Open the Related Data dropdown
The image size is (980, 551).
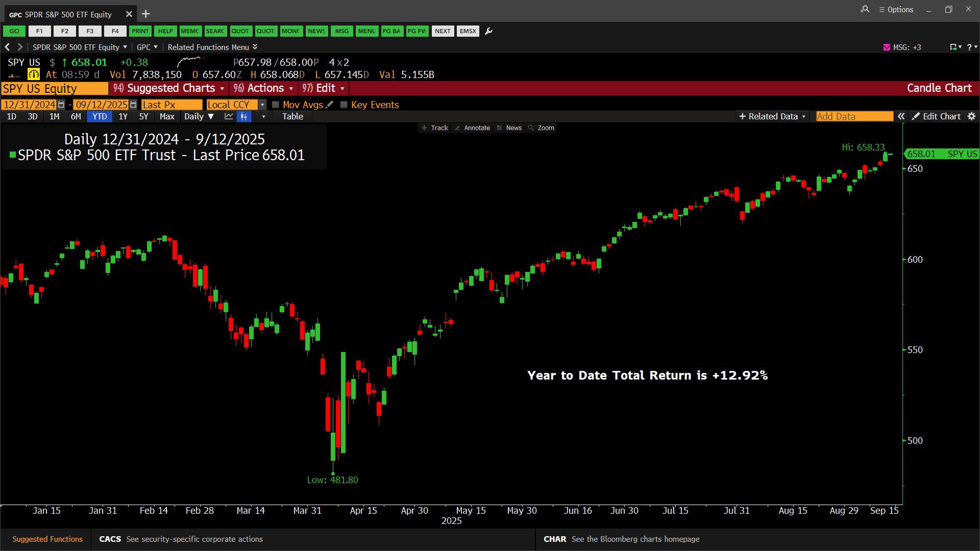[x=772, y=116]
